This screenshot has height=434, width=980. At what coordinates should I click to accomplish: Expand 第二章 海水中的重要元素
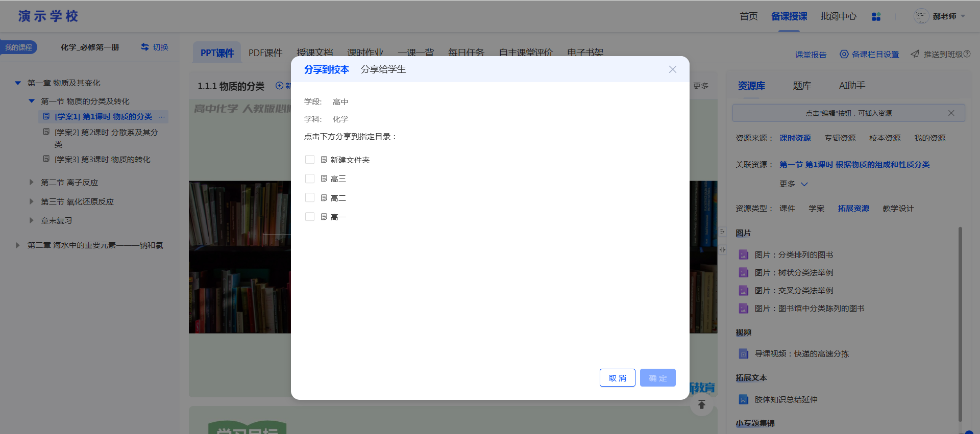point(18,245)
